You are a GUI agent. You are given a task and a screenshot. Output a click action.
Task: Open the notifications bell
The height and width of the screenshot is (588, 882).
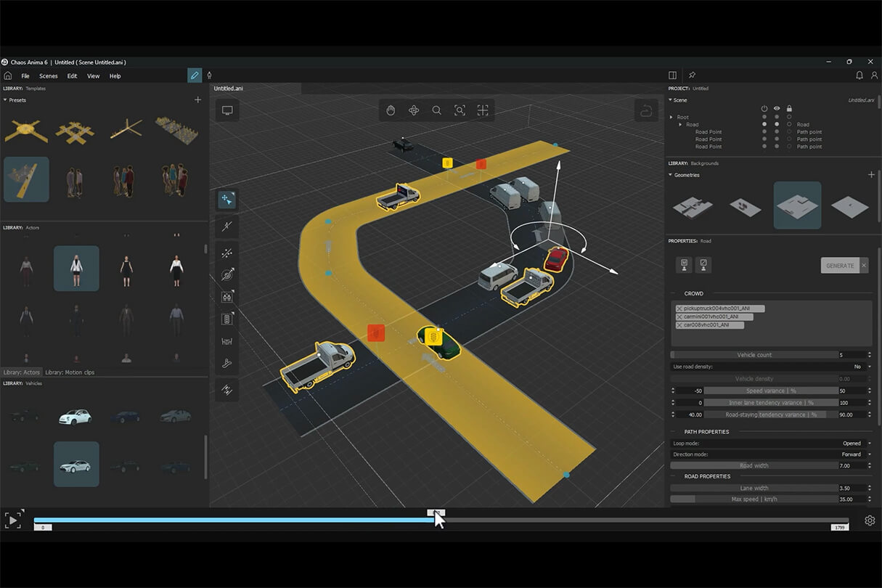click(x=859, y=75)
